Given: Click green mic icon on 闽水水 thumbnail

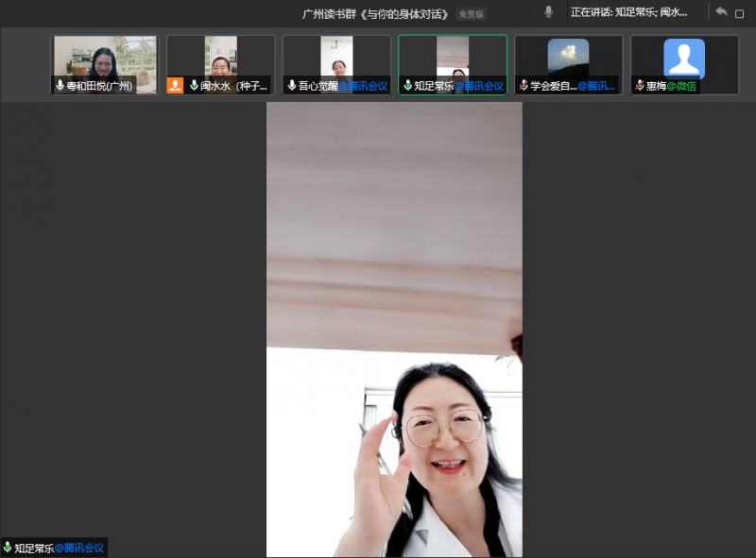Looking at the screenshot, I should (x=194, y=85).
